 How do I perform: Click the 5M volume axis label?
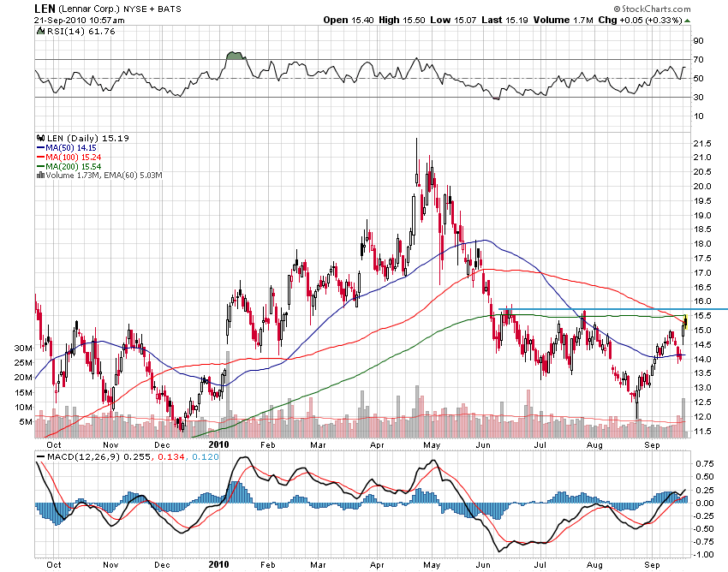[x=26, y=422]
